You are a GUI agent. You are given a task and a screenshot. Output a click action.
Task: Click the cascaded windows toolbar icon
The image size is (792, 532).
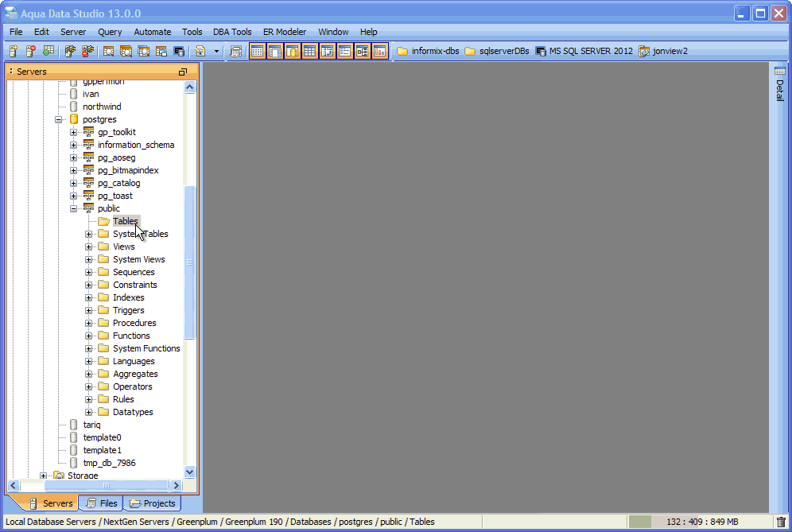(x=161, y=51)
